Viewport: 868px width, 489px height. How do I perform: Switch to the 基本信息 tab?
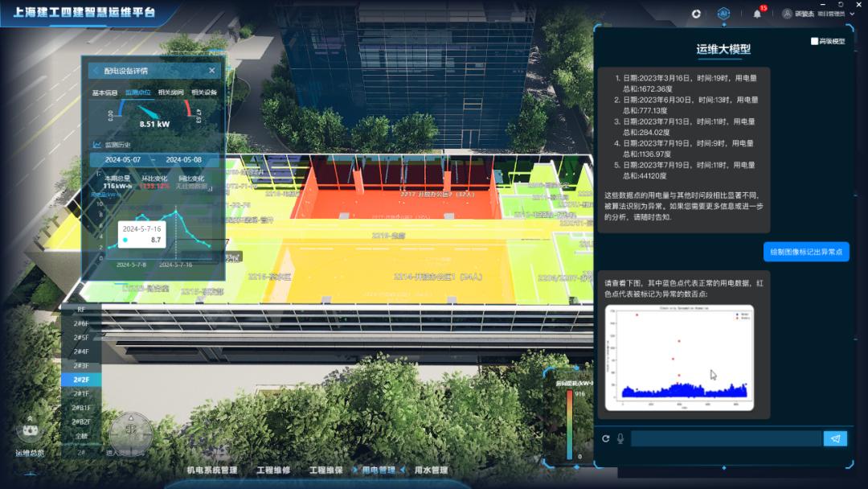[104, 92]
